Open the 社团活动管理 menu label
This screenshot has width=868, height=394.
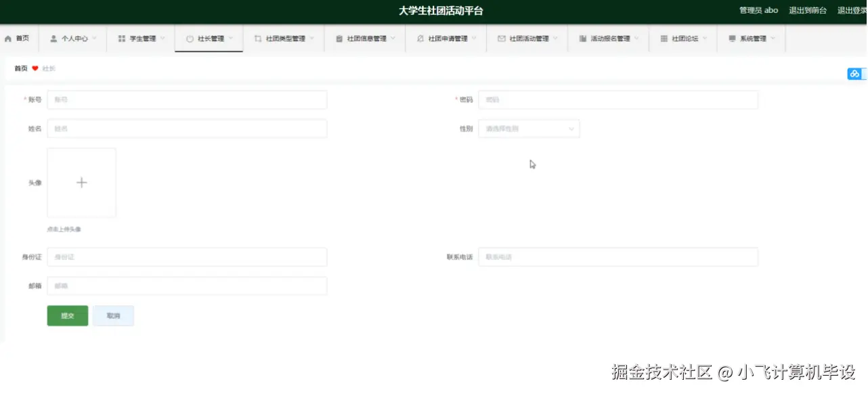(529, 39)
